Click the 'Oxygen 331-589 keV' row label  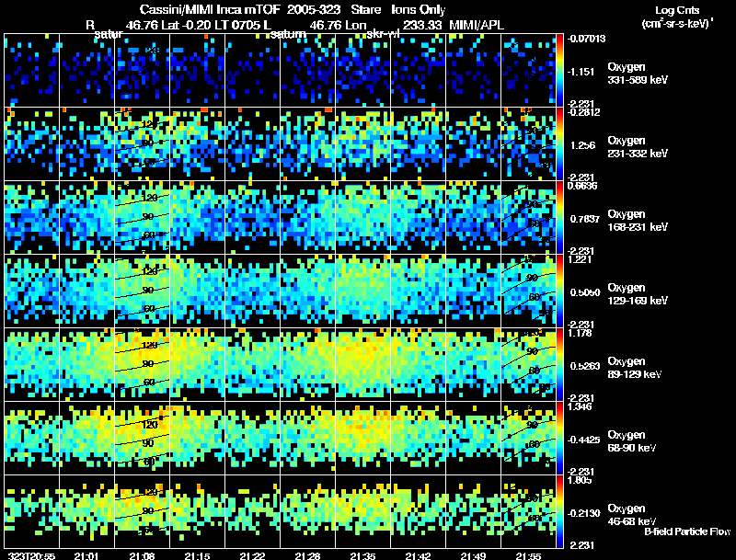point(638,74)
